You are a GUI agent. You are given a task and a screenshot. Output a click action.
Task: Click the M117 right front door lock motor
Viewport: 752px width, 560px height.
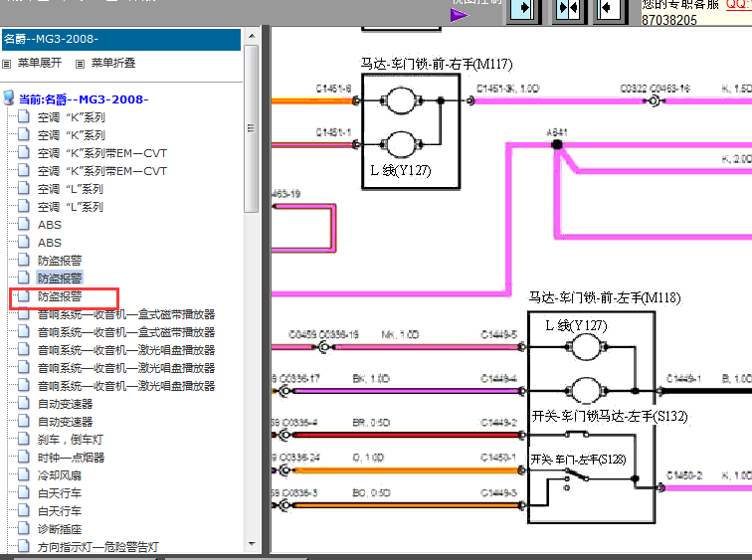(x=410, y=124)
